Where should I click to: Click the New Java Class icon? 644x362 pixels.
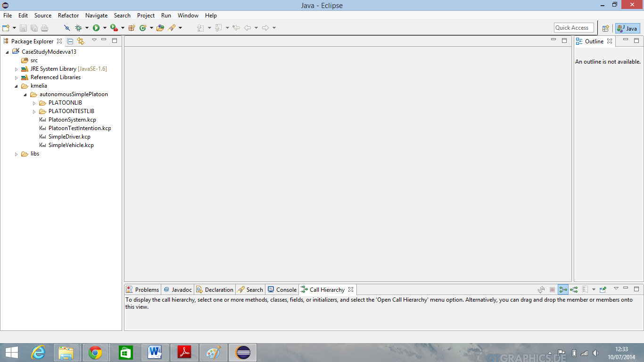pyautogui.click(x=143, y=28)
